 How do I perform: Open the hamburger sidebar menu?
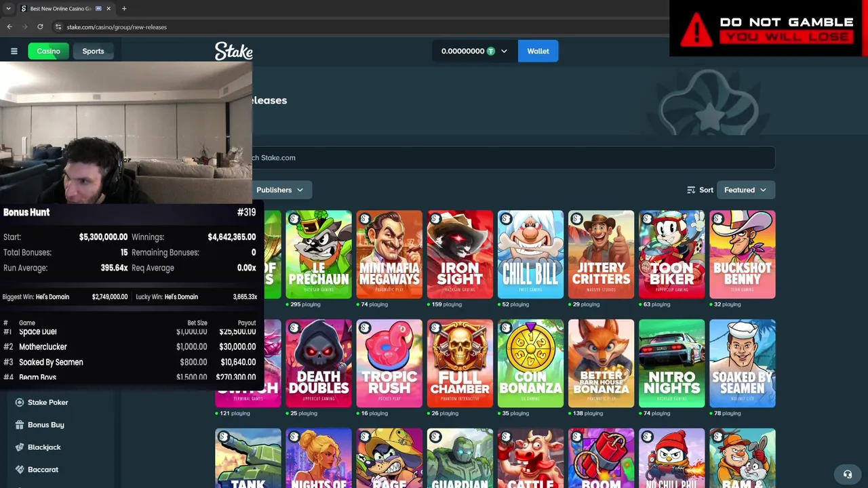[x=14, y=51]
